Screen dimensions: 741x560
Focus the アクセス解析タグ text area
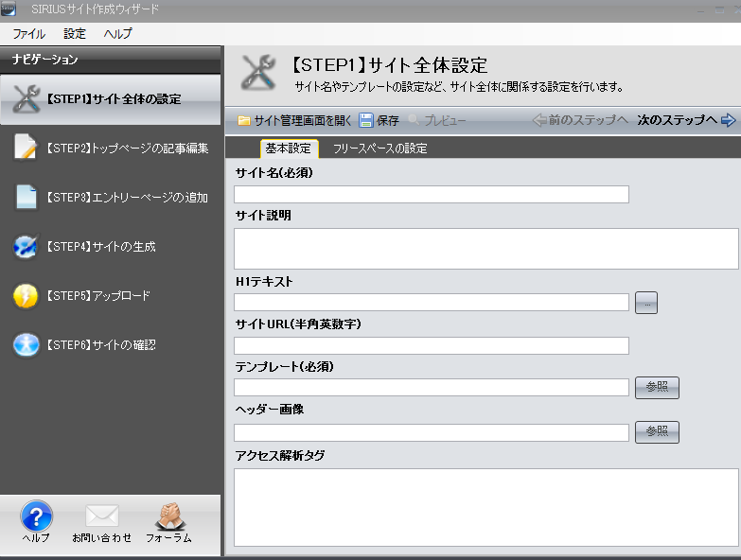pos(486,508)
